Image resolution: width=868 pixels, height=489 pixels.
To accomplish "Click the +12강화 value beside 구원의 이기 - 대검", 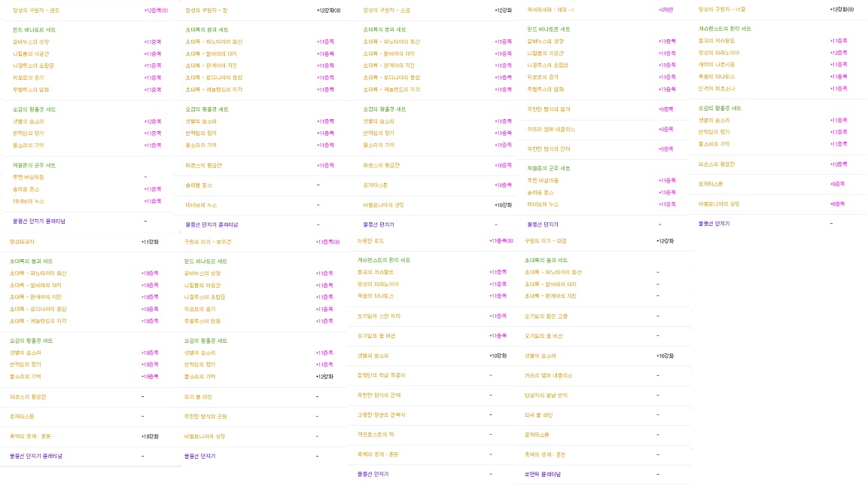I will 665,241.
